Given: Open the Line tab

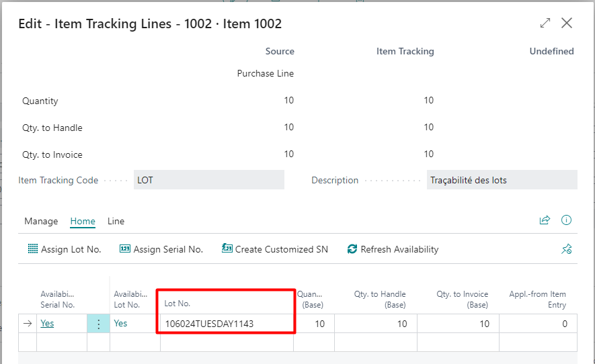Looking at the screenshot, I should click(116, 221).
